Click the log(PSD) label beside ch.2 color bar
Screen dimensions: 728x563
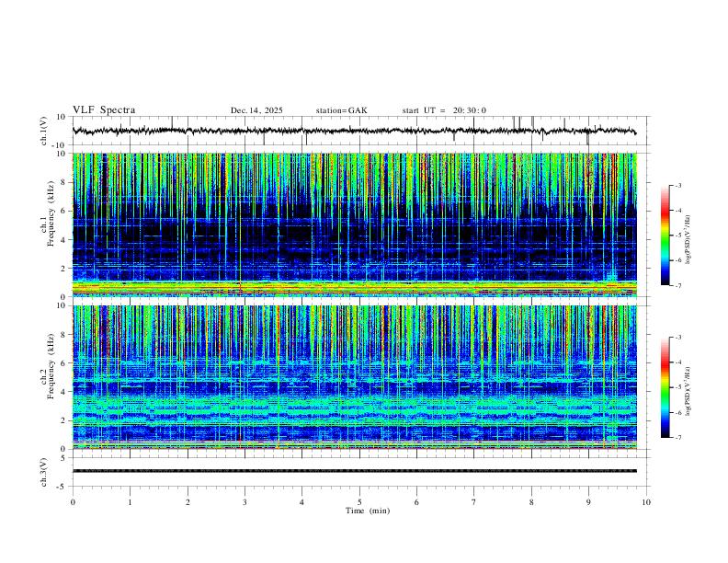pos(688,391)
